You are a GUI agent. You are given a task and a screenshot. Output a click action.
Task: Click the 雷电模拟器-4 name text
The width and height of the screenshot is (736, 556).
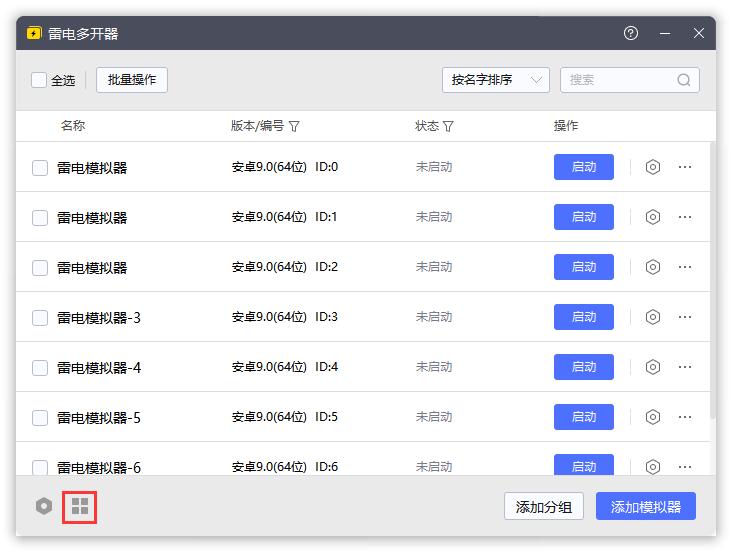click(99, 368)
